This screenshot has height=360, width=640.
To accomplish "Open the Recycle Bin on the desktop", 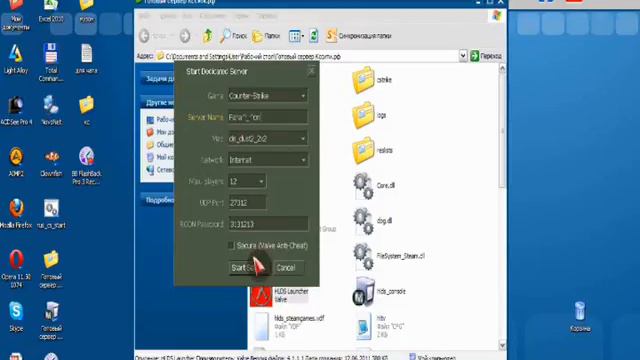I will [580, 316].
